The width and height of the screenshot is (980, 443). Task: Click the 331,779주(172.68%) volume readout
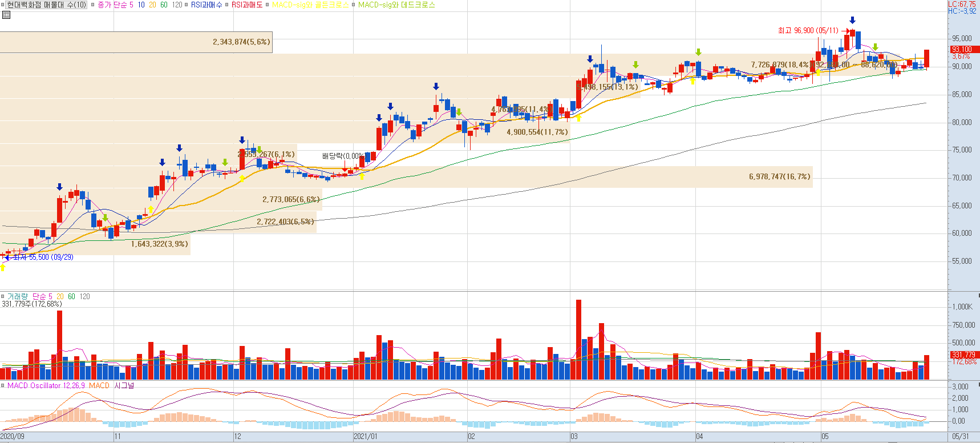click(x=32, y=304)
